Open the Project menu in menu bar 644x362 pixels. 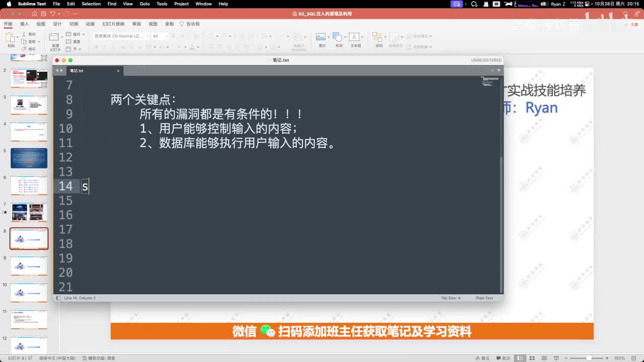point(181,4)
